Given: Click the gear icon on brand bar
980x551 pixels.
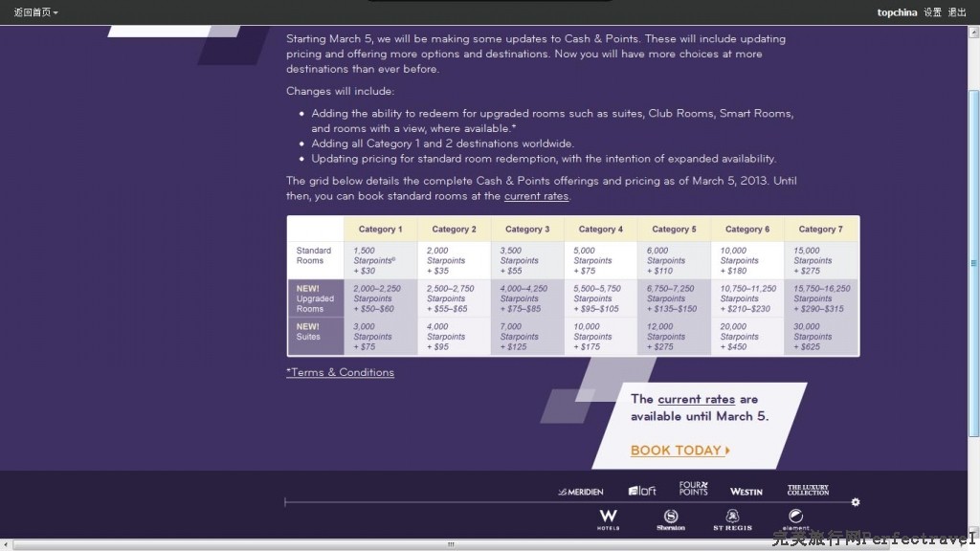Looking at the screenshot, I should click(856, 502).
